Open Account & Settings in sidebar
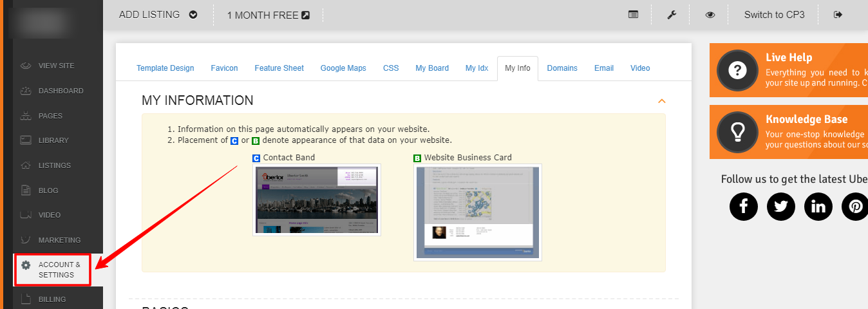The height and width of the screenshot is (309, 868). [53, 270]
